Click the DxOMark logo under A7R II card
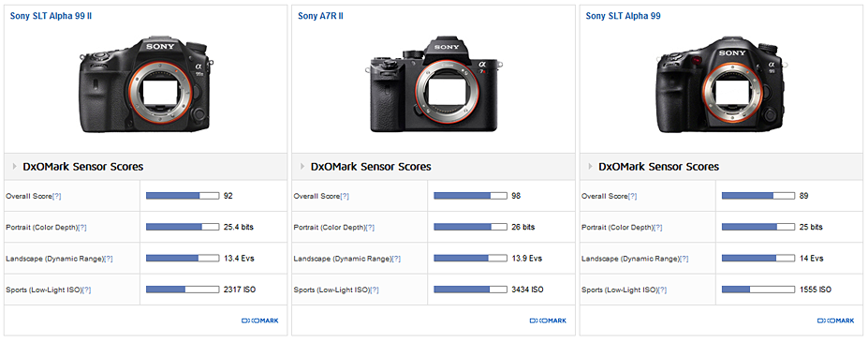 (x=548, y=320)
